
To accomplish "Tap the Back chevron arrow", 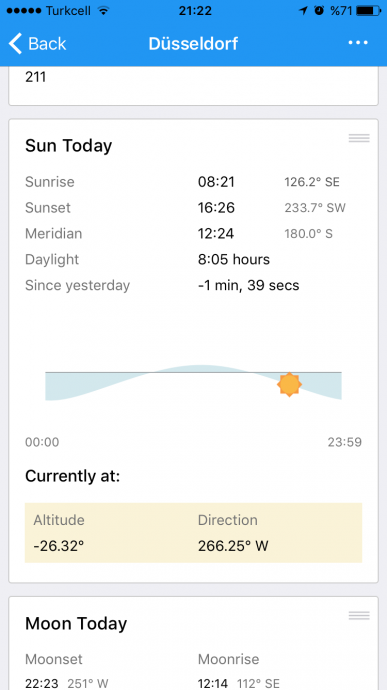I will [15, 44].
